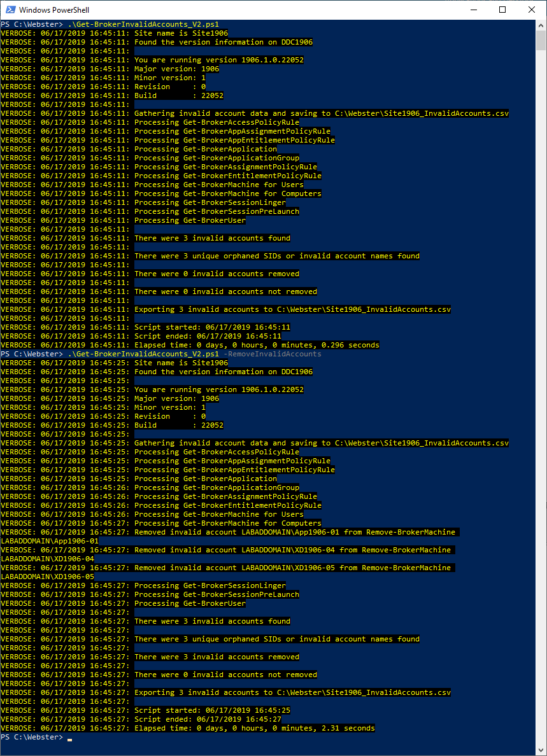The height and width of the screenshot is (756, 547).
Task: Click 'Removed invalid account LABADDOMAIN\App1906-01' line
Action: pos(230,532)
